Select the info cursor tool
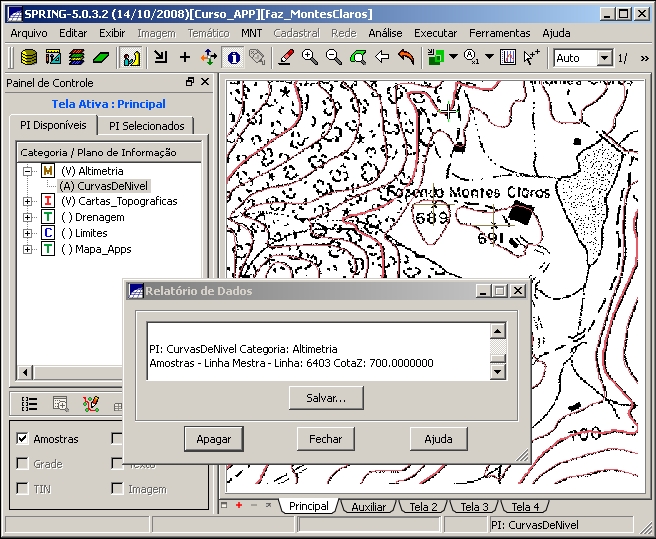This screenshot has width=656, height=539. point(233,58)
